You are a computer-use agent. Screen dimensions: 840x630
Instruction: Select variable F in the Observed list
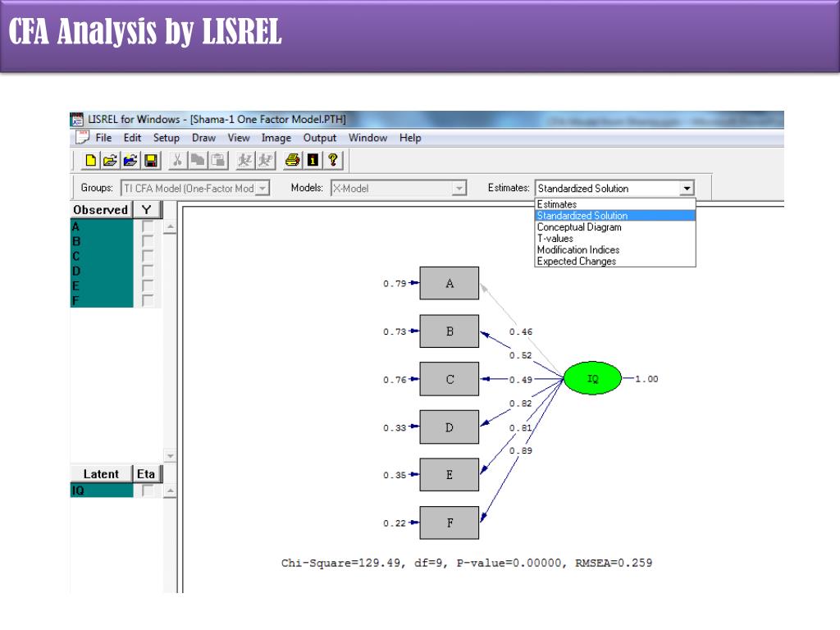[102, 300]
